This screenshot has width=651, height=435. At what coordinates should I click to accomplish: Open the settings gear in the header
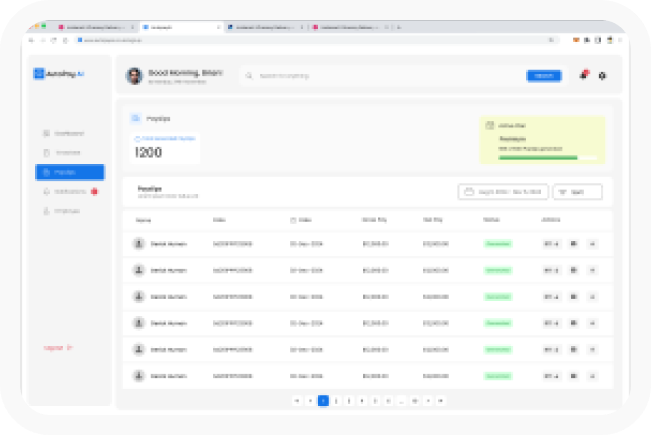pyautogui.click(x=602, y=75)
